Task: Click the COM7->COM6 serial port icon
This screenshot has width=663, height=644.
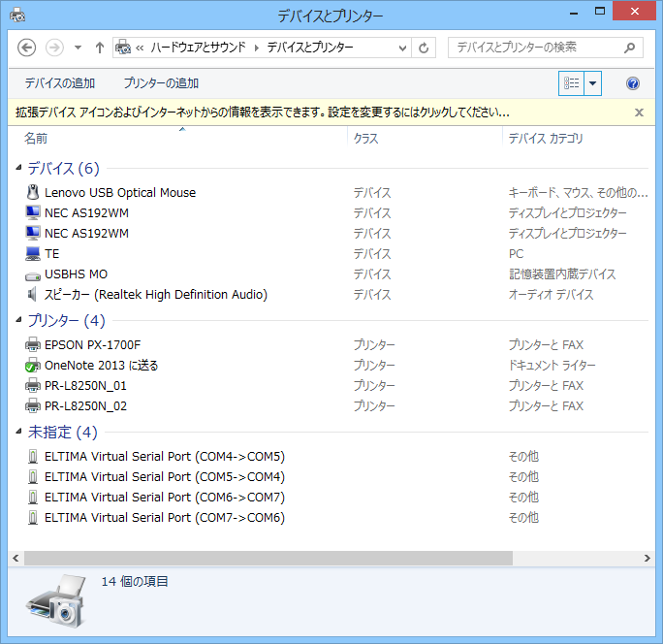Action: pyautogui.click(x=33, y=517)
